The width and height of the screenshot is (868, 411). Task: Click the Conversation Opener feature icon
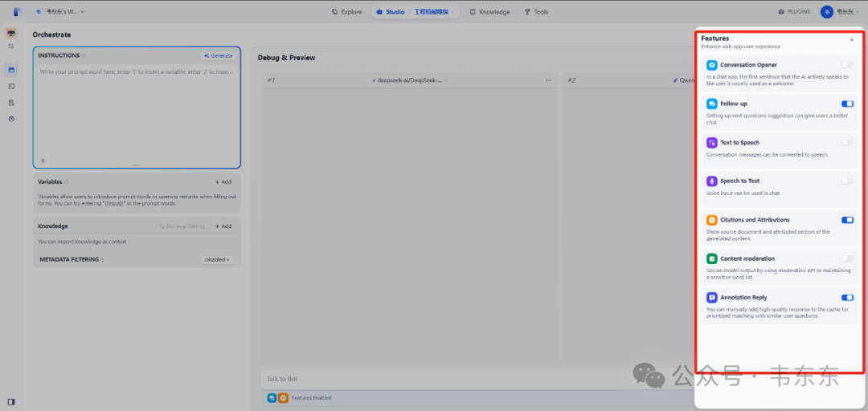(x=712, y=65)
